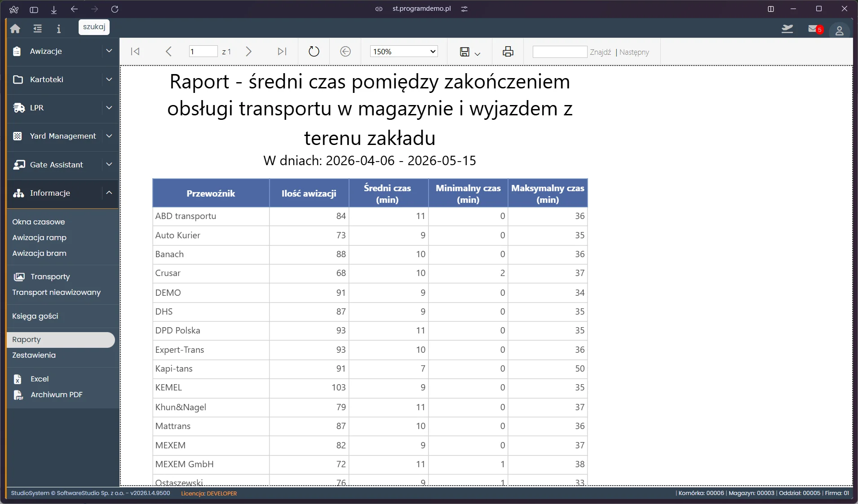The width and height of the screenshot is (858, 504).
Task: Click the Informacje hierarchy icon
Action: point(18,193)
